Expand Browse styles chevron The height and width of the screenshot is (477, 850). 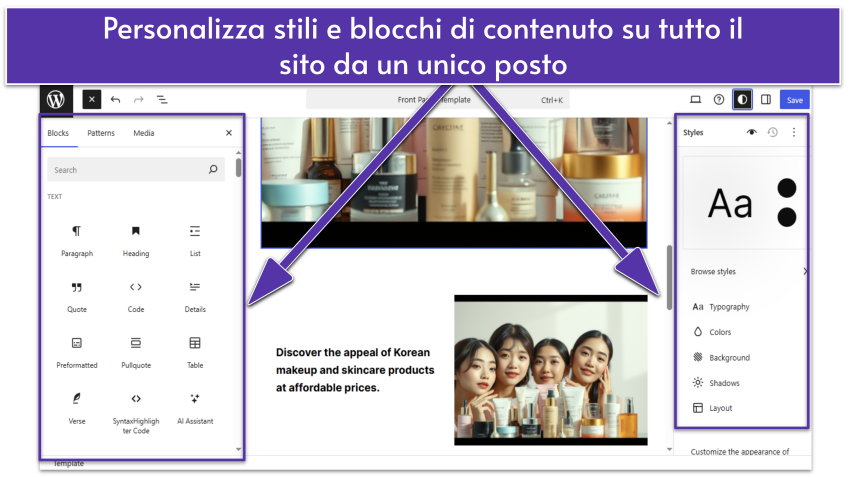tap(804, 271)
